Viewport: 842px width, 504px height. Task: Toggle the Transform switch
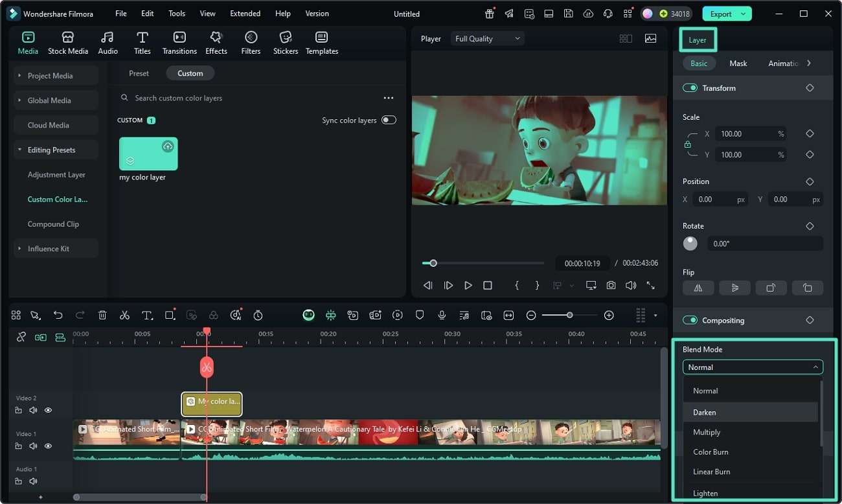(690, 88)
